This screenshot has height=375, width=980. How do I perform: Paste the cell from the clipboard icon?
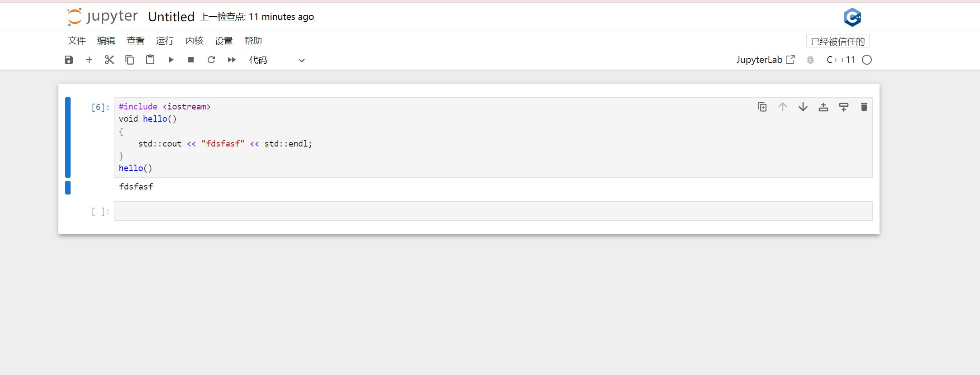[x=150, y=60]
